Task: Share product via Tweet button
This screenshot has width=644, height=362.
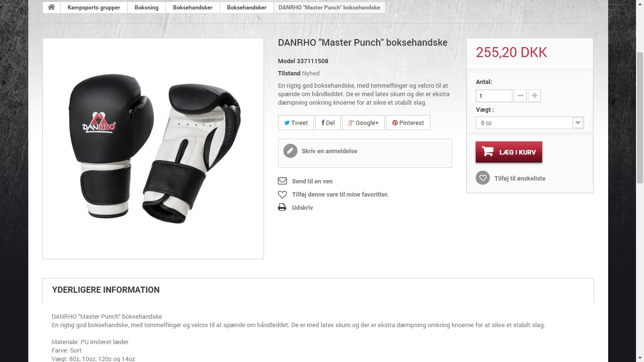Action: click(296, 123)
